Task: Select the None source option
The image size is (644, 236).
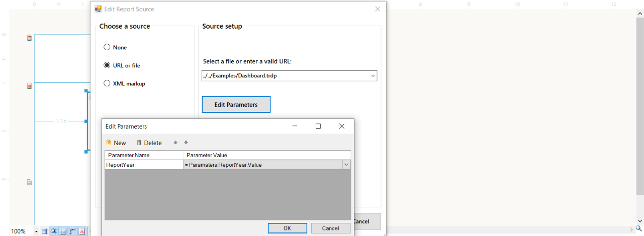Action: click(107, 47)
